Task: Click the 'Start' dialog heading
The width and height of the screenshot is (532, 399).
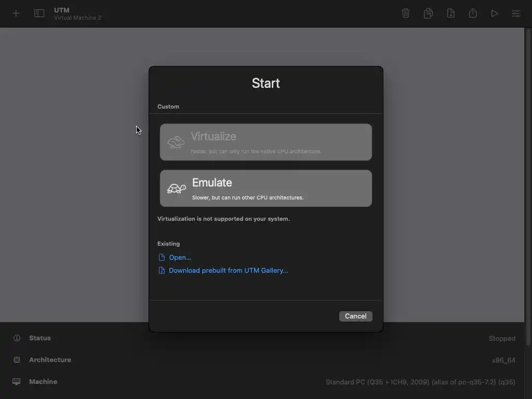Action: point(265,83)
